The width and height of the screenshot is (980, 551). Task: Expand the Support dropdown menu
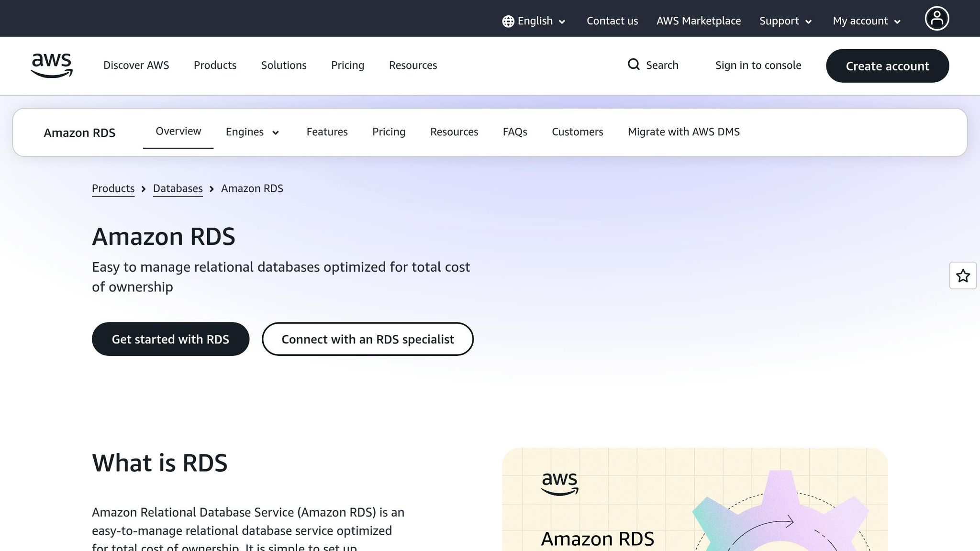[785, 21]
